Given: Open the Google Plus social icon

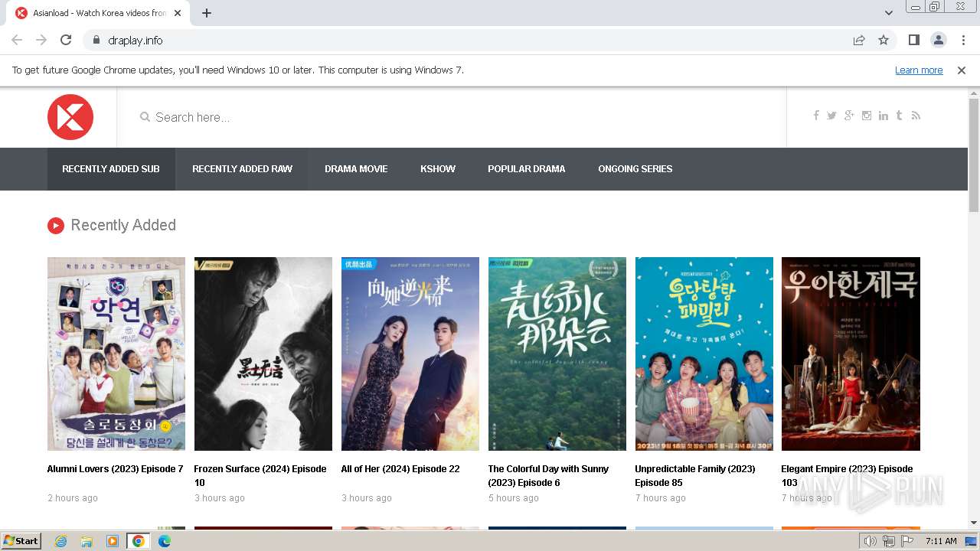Looking at the screenshot, I should click(849, 116).
